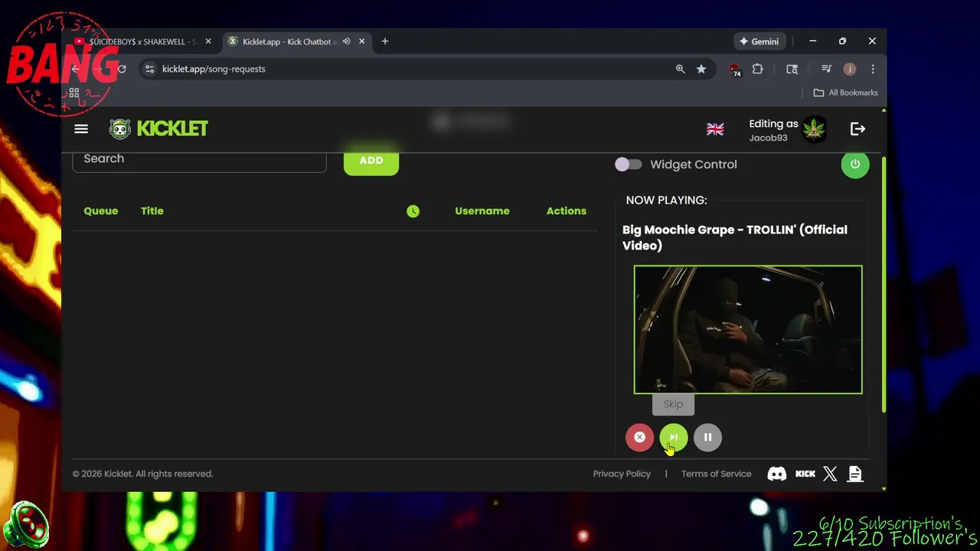
Task: Open the documentation page icon
Action: point(855,474)
